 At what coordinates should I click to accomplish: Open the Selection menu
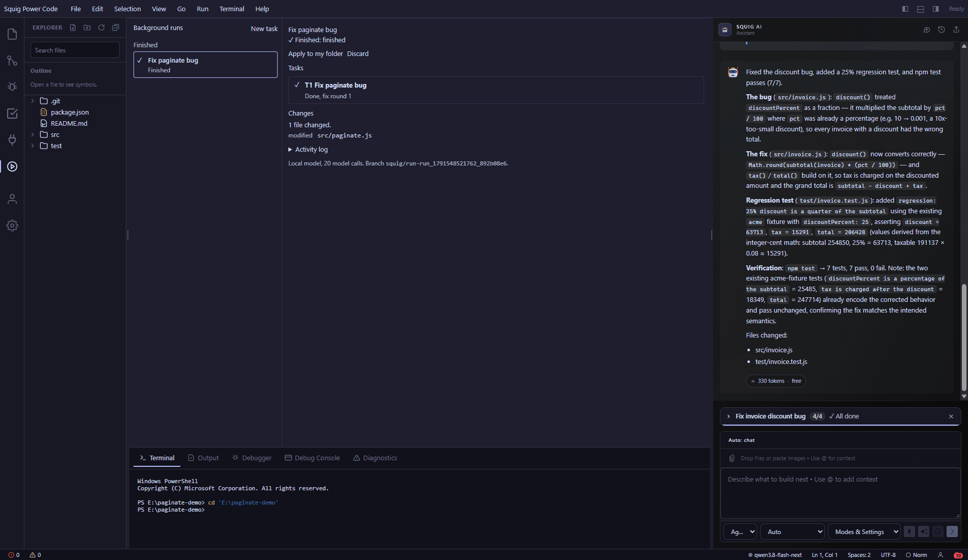click(x=127, y=9)
